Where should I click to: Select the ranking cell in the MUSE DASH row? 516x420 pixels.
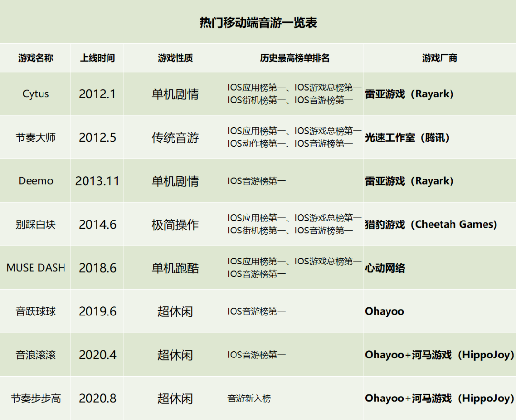coord(294,268)
